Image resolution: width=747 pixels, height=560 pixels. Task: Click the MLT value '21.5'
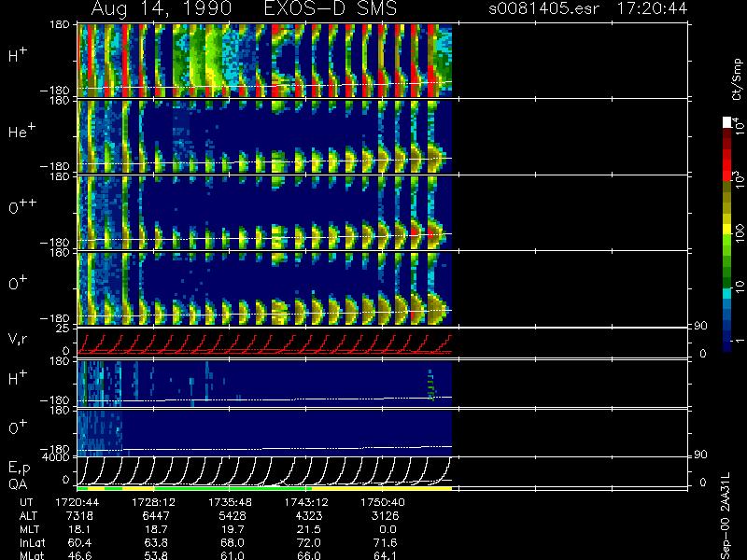[x=311, y=529]
